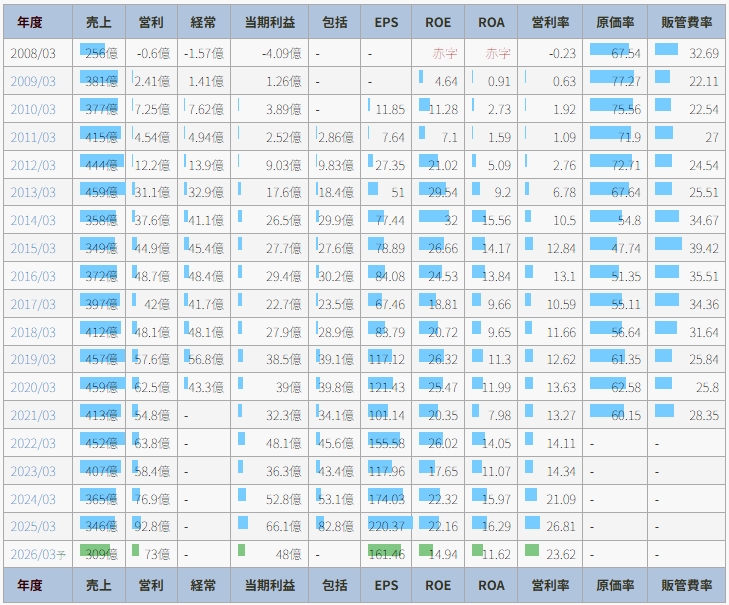
Task: Open the 2025/03 fiscal year link
Action: click(x=33, y=526)
